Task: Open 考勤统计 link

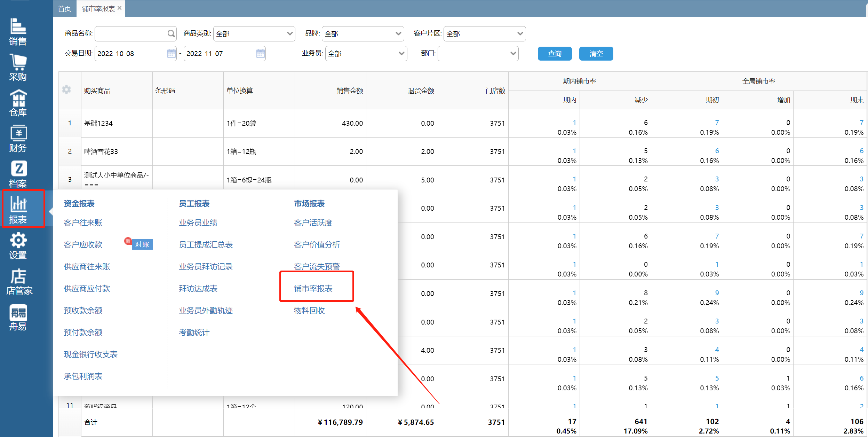Action: [194, 332]
